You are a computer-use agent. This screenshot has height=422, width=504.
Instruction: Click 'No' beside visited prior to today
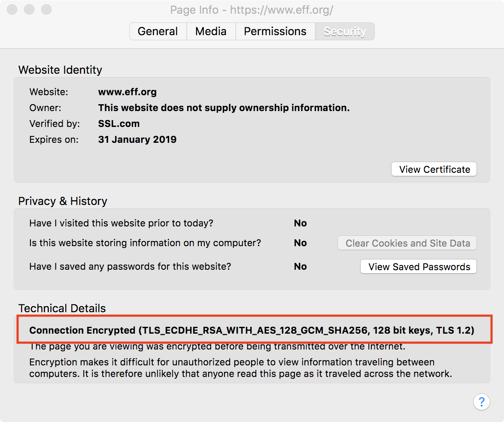(301, 223)
